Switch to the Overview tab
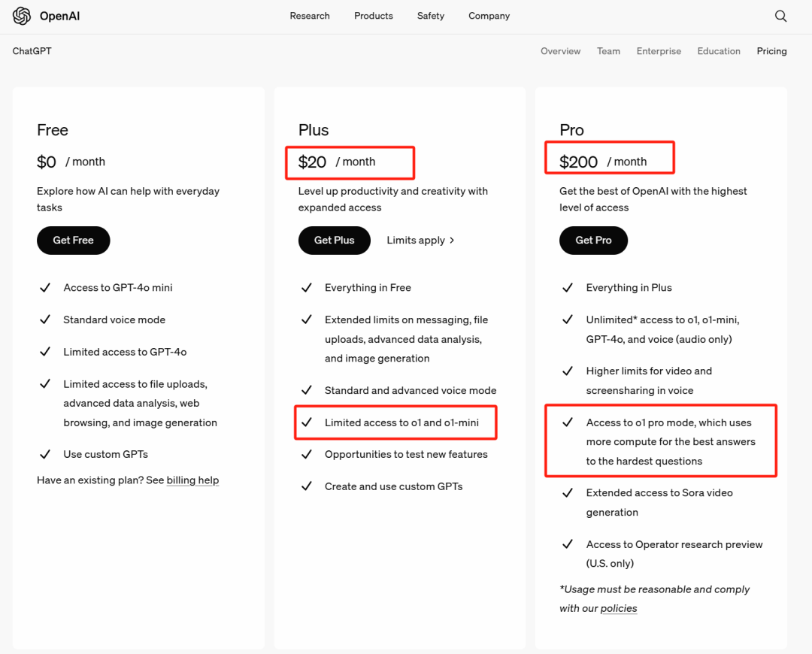 560,50
